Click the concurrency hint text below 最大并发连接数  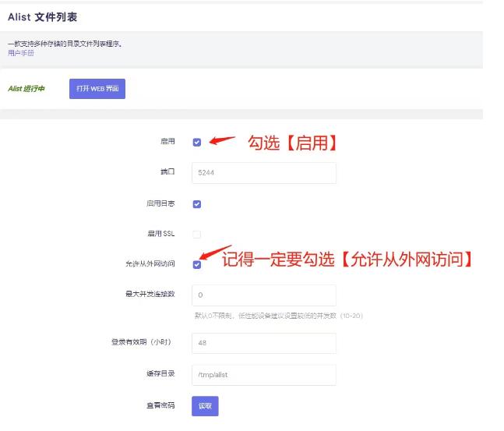coord(279,316)
